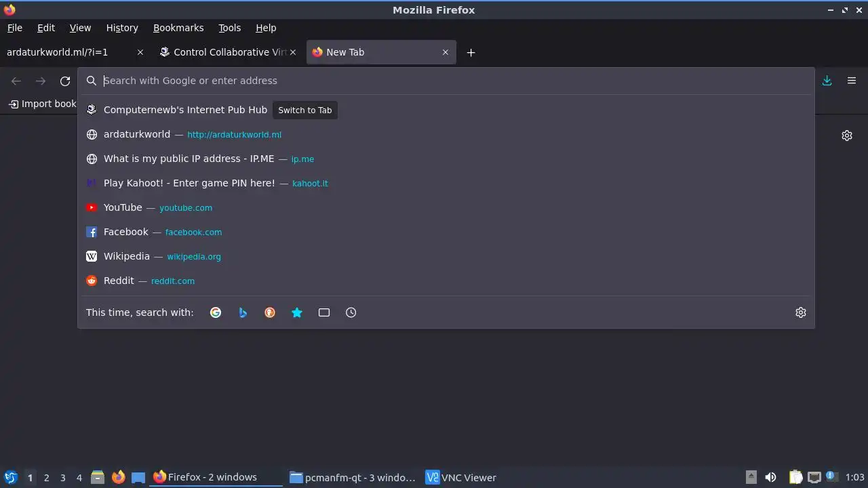Select the ardaturkworld suggestion row

click(446, 134)
